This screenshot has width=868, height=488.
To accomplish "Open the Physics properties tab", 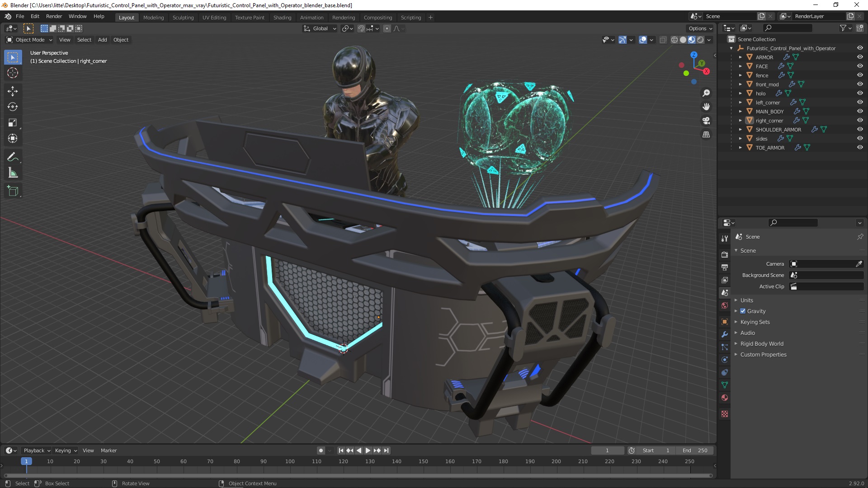I will point(725,360).
